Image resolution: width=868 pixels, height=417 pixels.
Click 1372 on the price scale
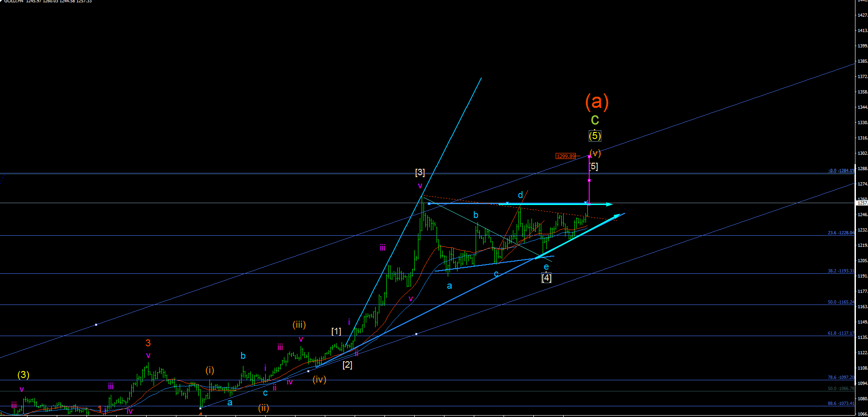862,77
